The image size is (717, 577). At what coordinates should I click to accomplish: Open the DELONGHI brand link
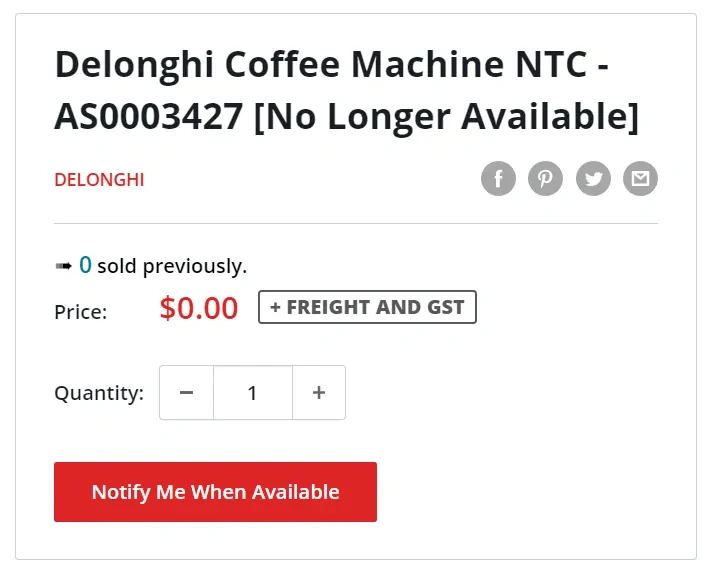click(99, 180)
